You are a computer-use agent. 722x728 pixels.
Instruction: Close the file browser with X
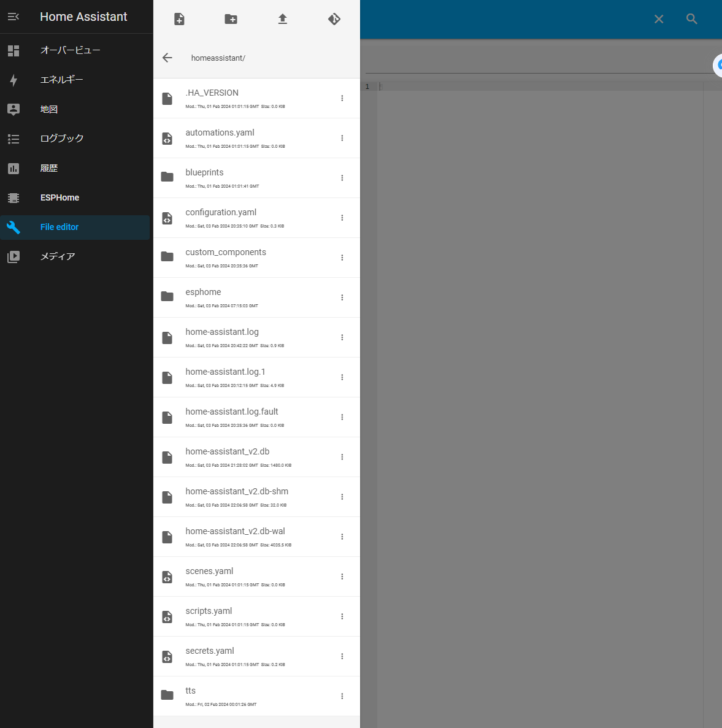[658, 19]
